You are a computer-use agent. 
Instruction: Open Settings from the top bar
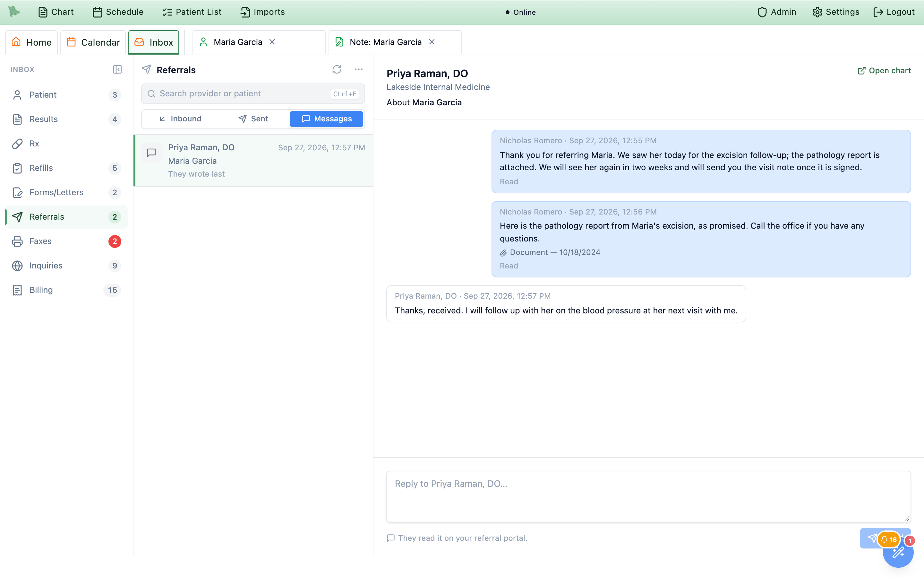836,12
